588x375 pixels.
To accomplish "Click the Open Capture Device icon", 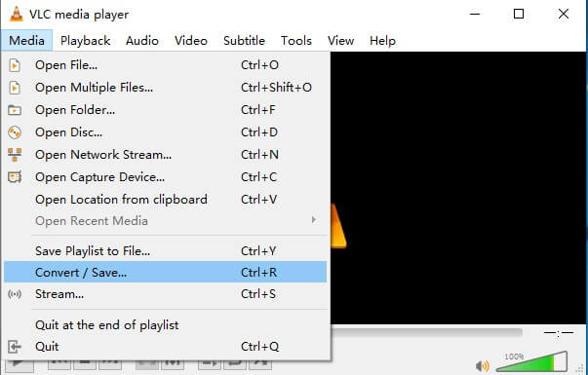I will [x=15, y=177].
